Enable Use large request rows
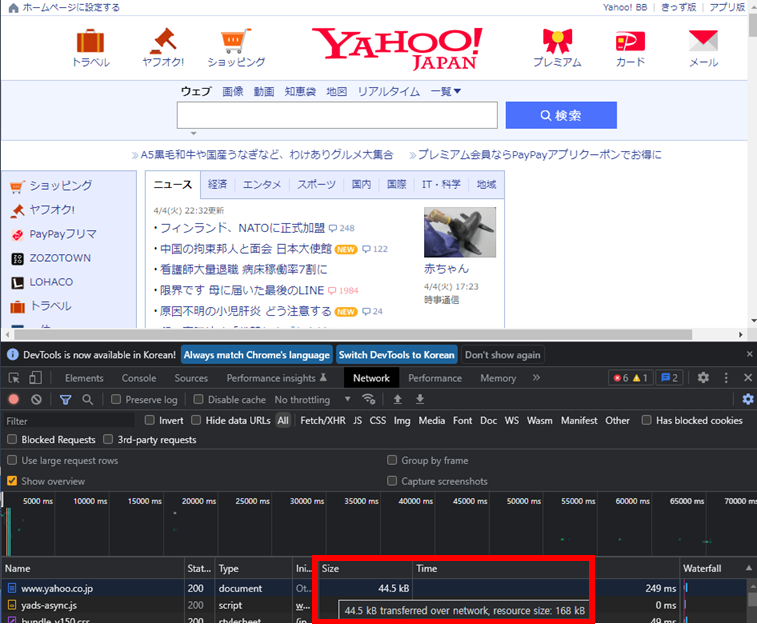Image resolution: width=757 pixels, height=624 pixels. click(x=12, y=460)
